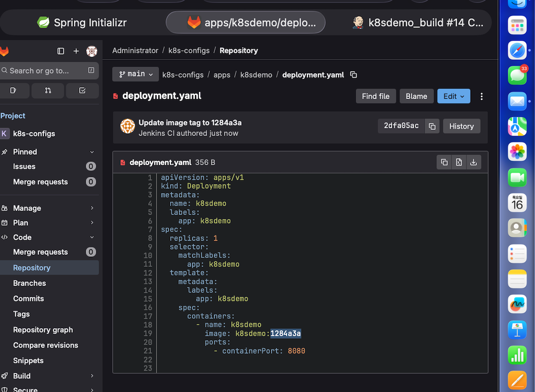Open the assigned merge requests shortcut icon
535x392 pixels.
click(x=48, y=90)
